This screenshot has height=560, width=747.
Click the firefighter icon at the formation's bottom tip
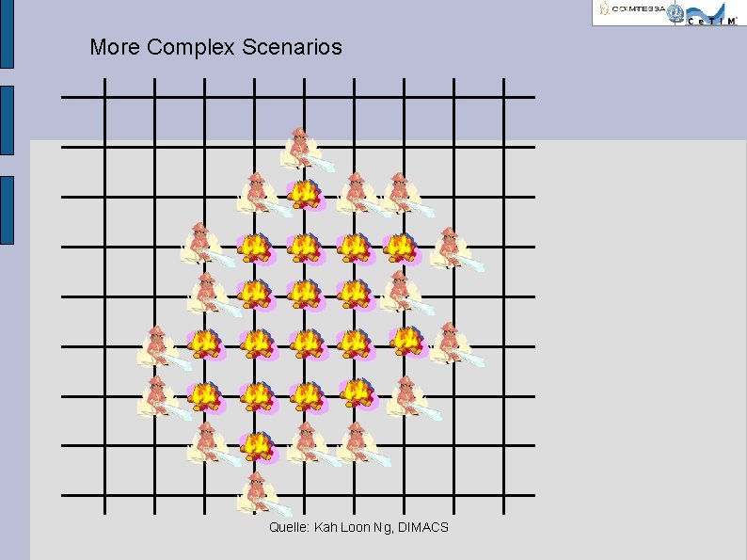(263, 494)
